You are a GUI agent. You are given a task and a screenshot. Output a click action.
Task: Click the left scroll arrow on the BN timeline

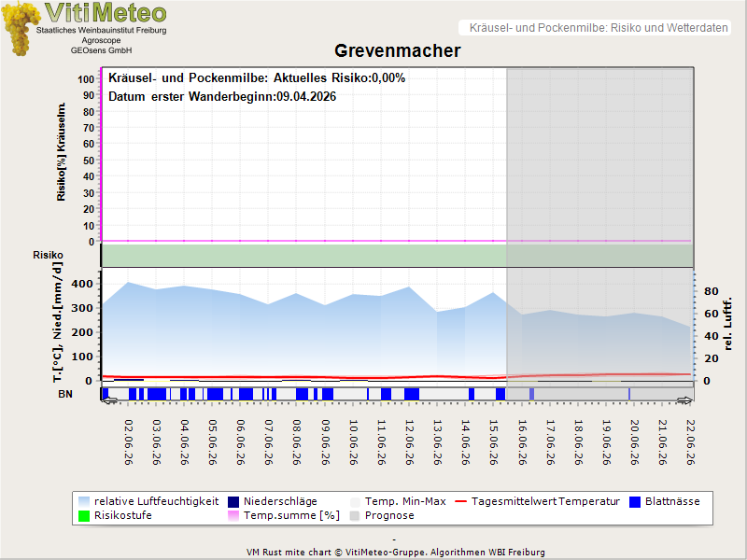coord(110,401)
